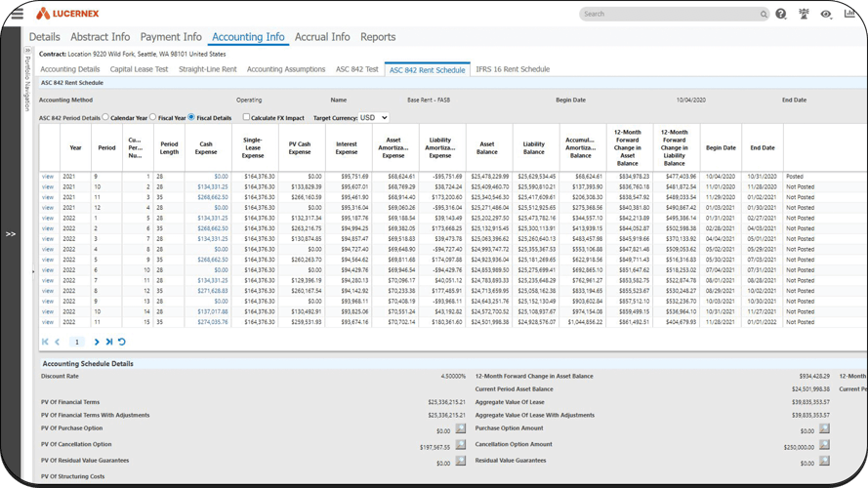868x488 pixels.
Task: Open the IFRS 16 Rent Schedule sub-tab
Action: (x=513, y=69)
